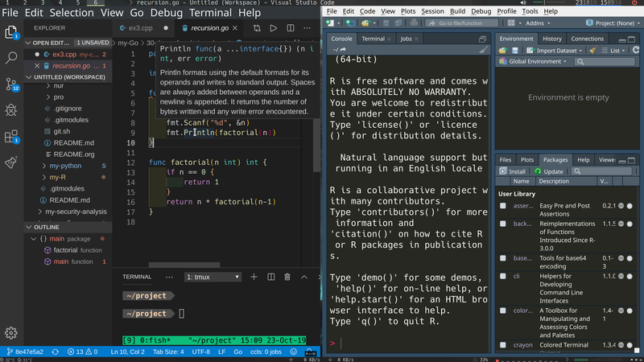Check the colorspace package checkbox

tap(502, 311)
